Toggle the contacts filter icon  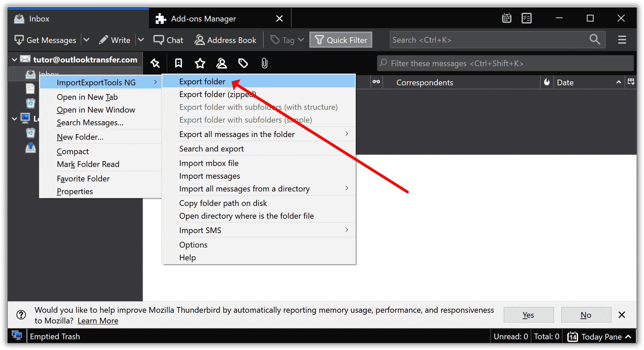(222, 63)
